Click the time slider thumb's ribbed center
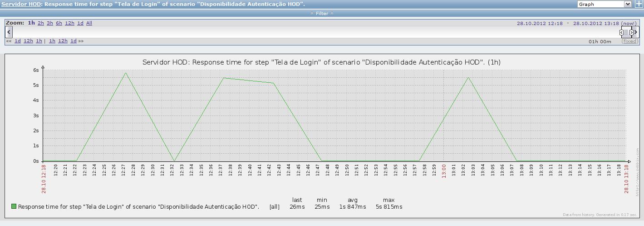The image size is (644, 226). (626, 32)
